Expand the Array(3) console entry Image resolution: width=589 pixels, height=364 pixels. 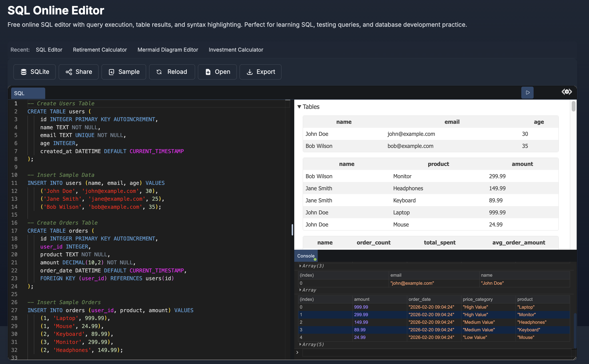[x=300, y=266]
